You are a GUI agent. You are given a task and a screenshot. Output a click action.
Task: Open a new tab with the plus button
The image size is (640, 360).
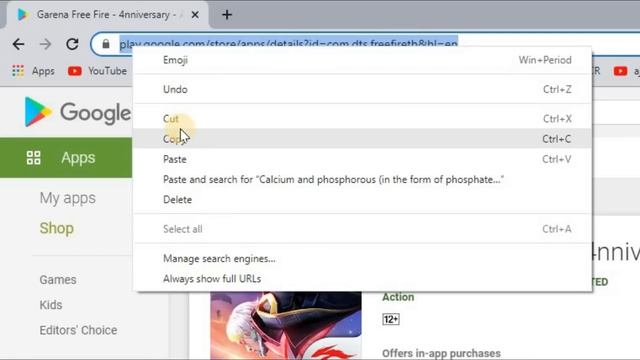227,15
